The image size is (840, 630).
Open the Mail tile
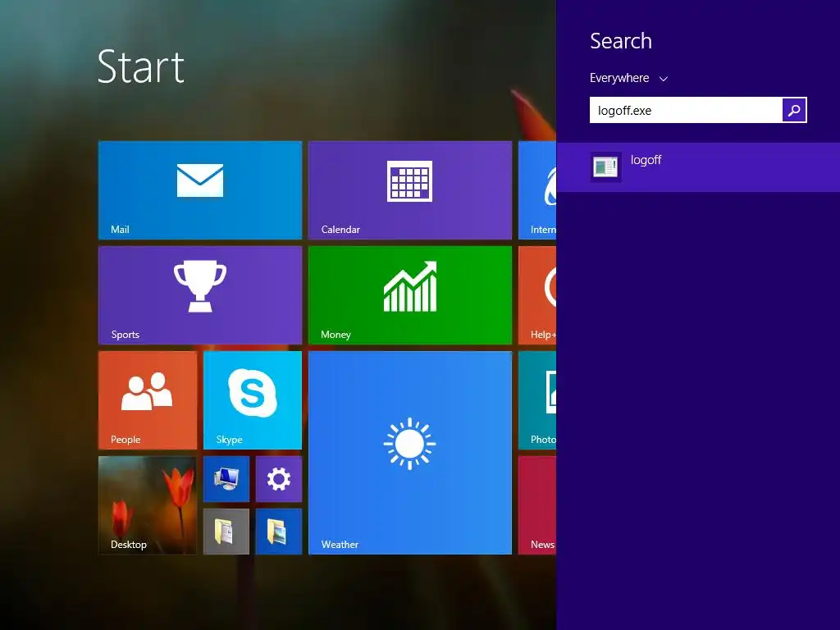click(x=200, y=190)
